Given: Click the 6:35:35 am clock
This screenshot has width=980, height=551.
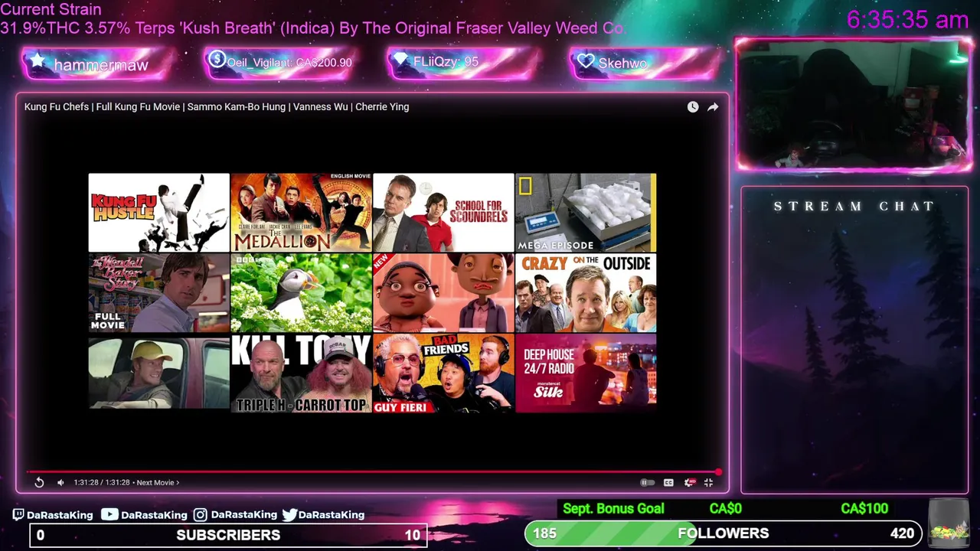Looking at the screenshot, I should [x=907, y=20].
